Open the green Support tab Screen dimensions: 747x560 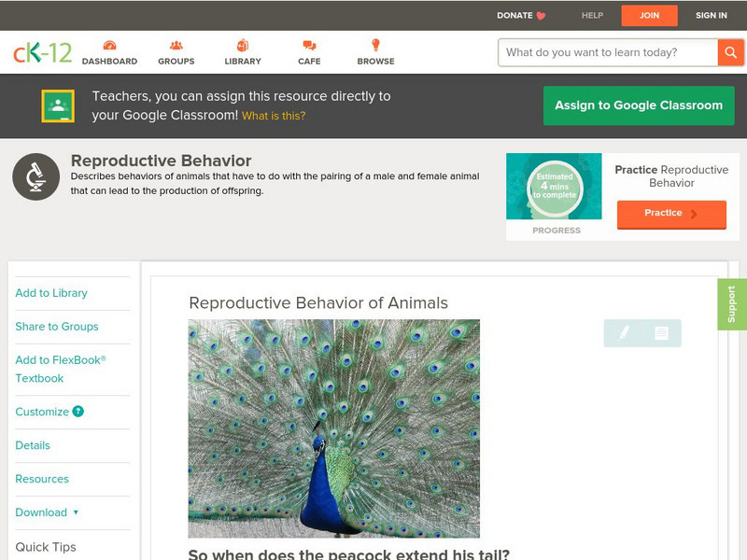coord(733,302)
